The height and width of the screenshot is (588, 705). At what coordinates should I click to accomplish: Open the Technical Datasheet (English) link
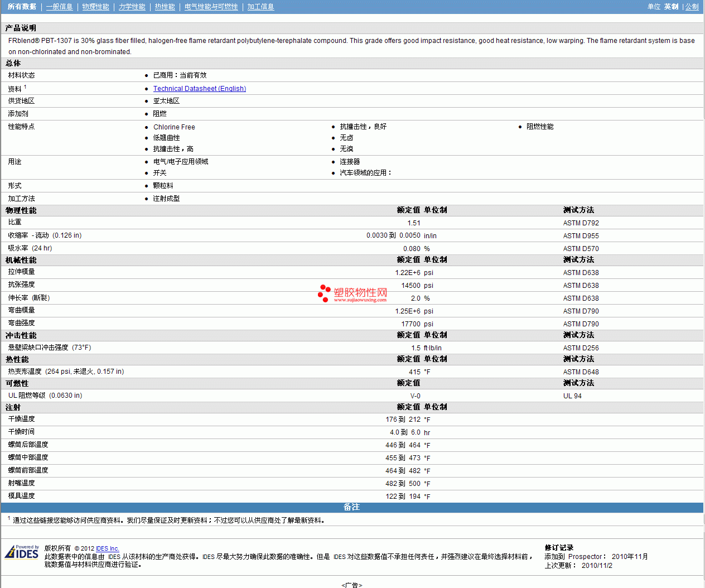click(x=199, y=89)
